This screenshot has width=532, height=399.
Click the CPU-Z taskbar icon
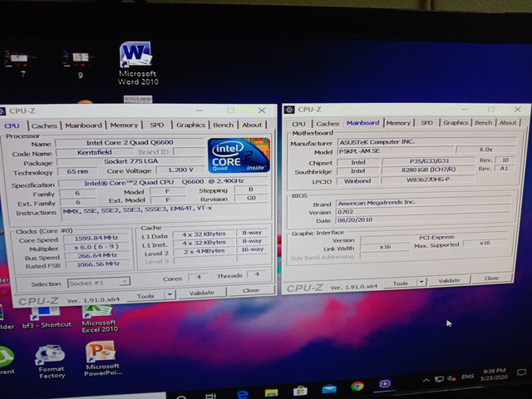pos(385,384)
